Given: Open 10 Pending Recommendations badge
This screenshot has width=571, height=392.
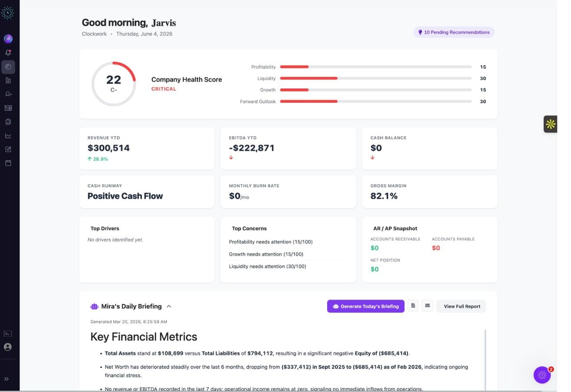Looking at the screenshot, I should [x=454, y=32].
